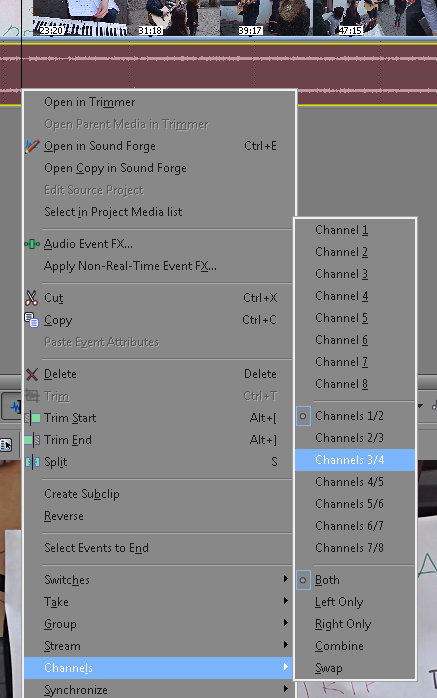This screenshot has height=698, width=437.
Task: Choose Open in Trimmer
Action: click(89, 102)
